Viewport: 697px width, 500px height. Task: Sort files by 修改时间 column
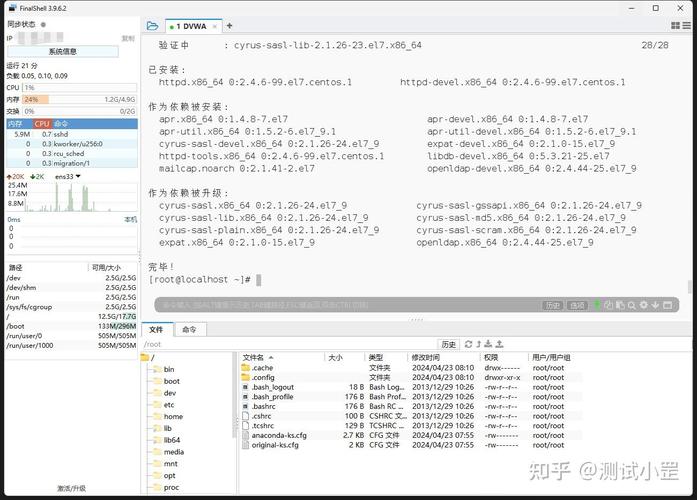pos(443,357)
